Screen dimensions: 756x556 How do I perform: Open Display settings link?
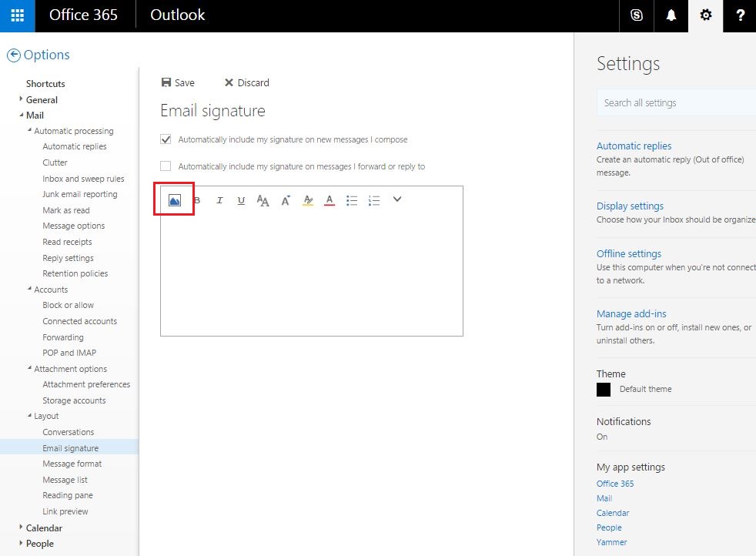pos(630,206)
